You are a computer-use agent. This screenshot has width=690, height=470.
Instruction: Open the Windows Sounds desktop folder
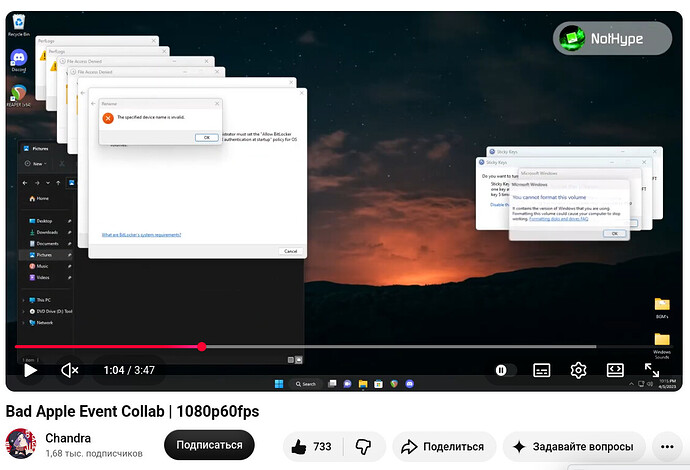pos(662,346)
